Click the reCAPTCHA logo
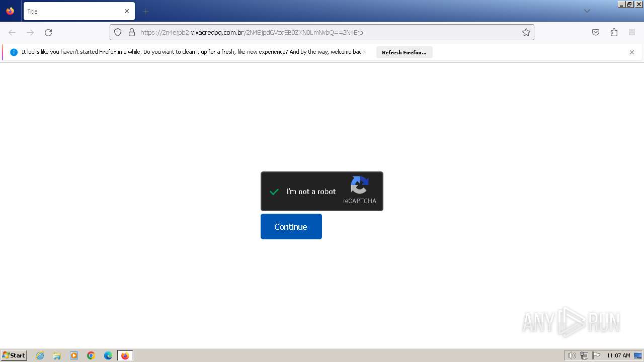This screenshot has width=644, height=362. click(360, 185)
